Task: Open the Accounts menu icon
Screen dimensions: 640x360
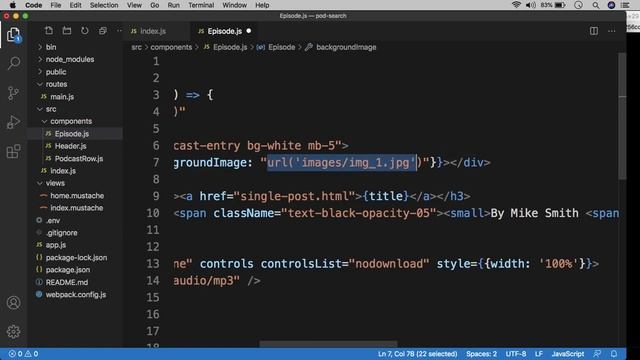Action: 13,302
